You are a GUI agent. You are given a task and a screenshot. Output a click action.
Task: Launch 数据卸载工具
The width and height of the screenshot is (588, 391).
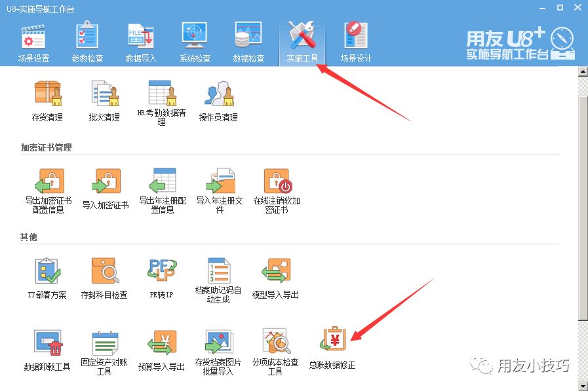click(47, 351)
